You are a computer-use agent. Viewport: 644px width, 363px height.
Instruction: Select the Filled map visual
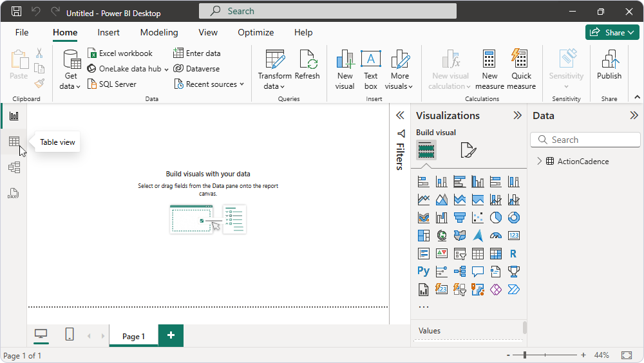click(x=460, y=236)
